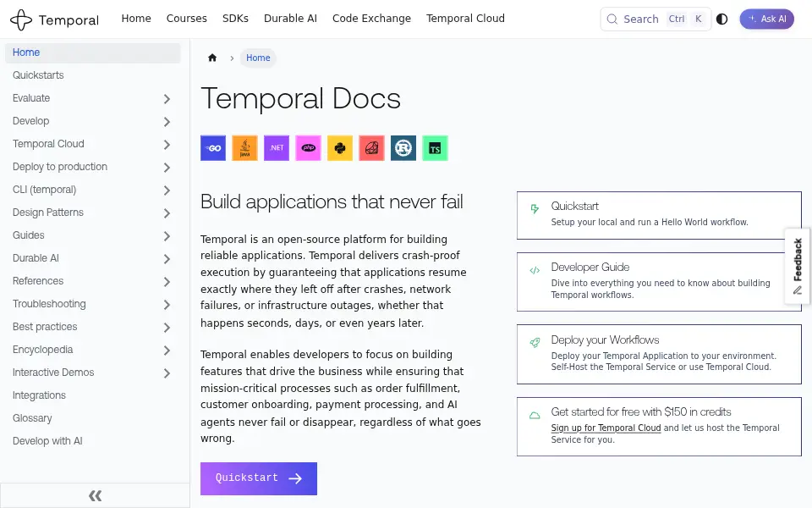Click the Ask AI button
The height and width of the screenshot is (508, 812).
(766, 19)
